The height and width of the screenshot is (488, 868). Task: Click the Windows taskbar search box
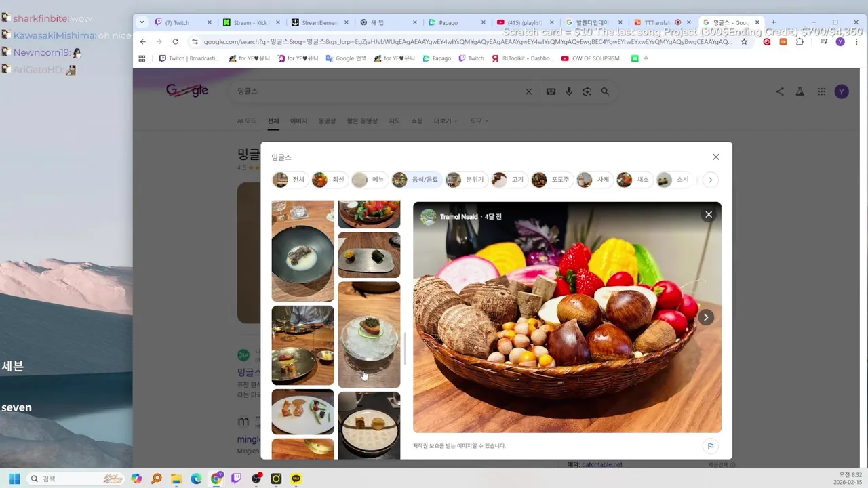[77, 479]
